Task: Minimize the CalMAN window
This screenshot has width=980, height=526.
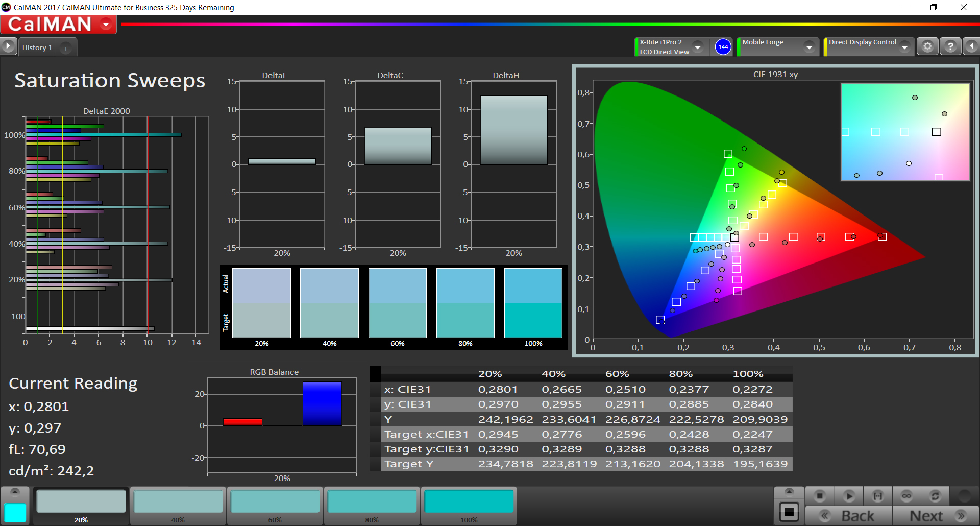Action: pyautogui.click(x=904, y=7)
